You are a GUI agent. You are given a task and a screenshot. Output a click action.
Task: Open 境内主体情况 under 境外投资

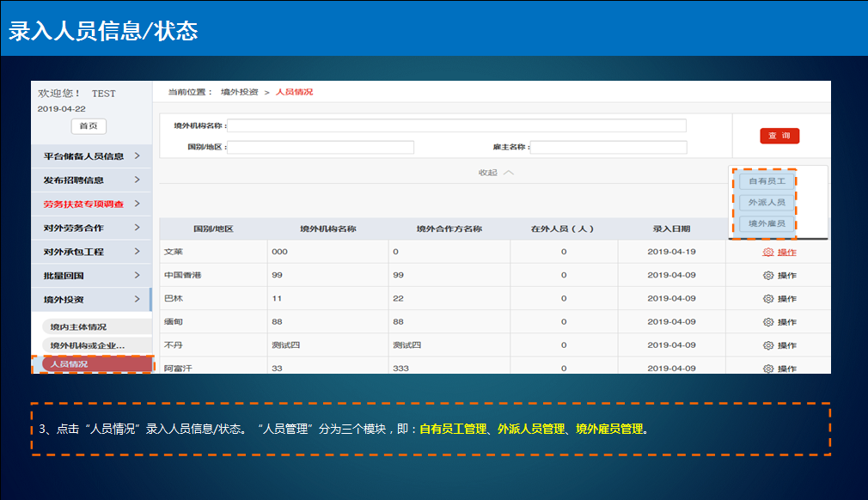[80, 327]
